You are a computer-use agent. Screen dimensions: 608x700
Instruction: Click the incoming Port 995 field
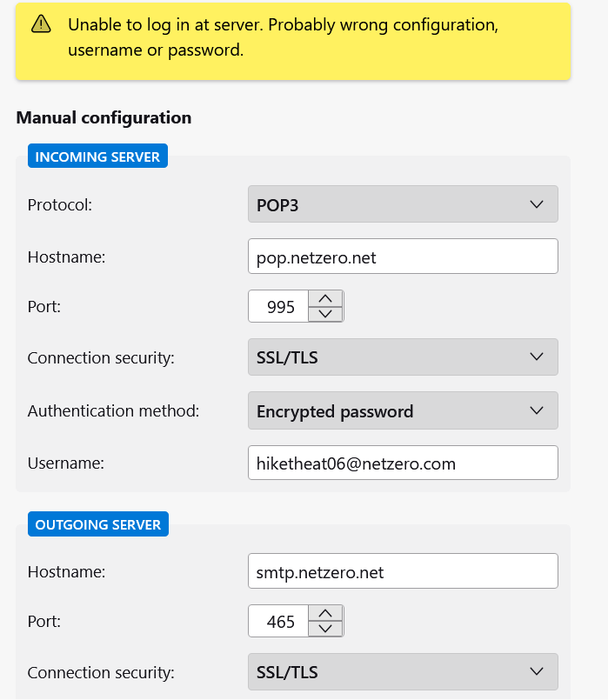278,306
